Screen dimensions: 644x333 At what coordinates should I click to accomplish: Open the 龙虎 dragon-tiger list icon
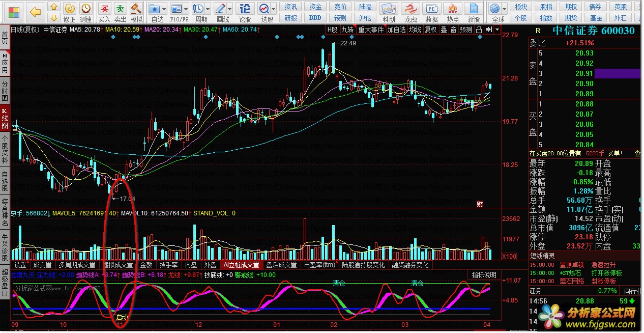pos(411,12)
